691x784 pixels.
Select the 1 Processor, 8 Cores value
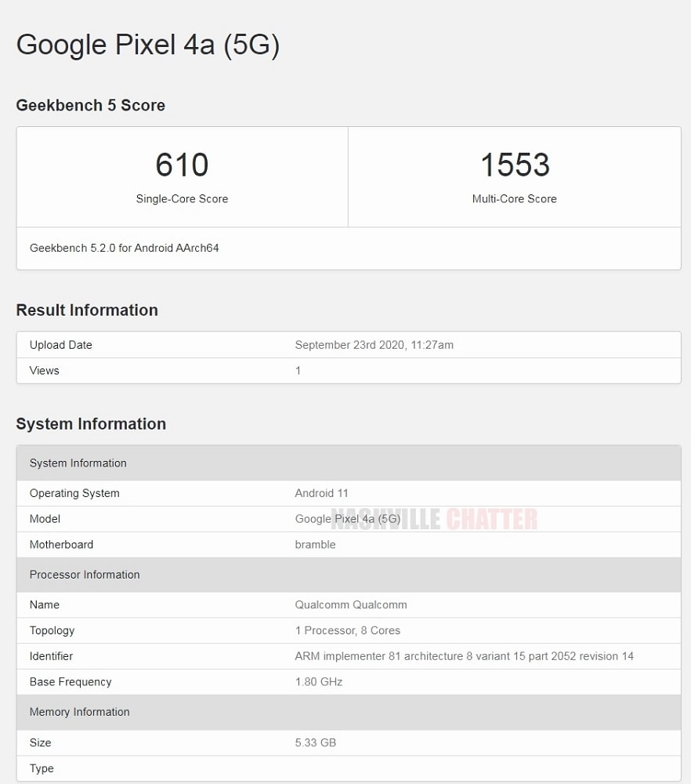pos(348,630)
